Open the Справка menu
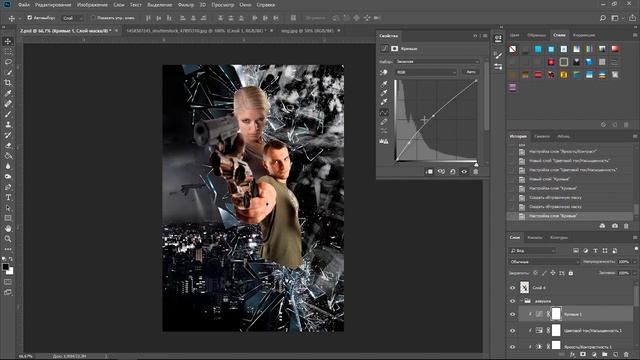 (265, 5)
